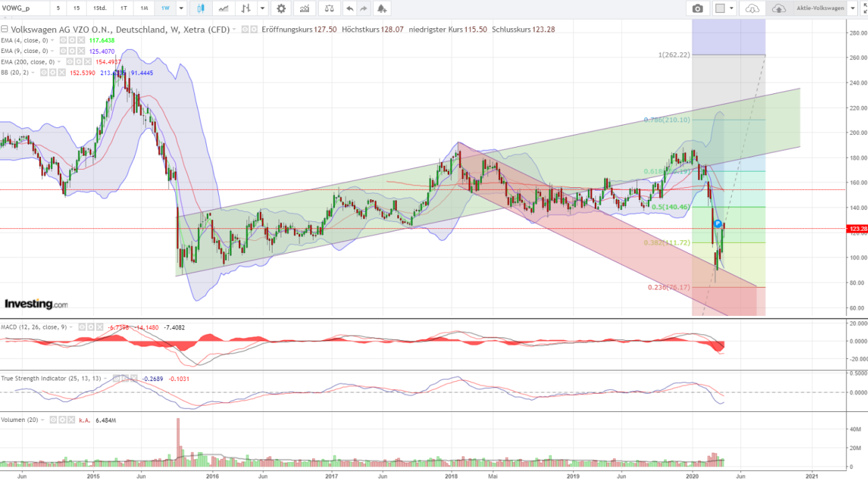868x479 pixels.
Task: Toggle visibility of True Strength Indicator
Action: [116, 378]
